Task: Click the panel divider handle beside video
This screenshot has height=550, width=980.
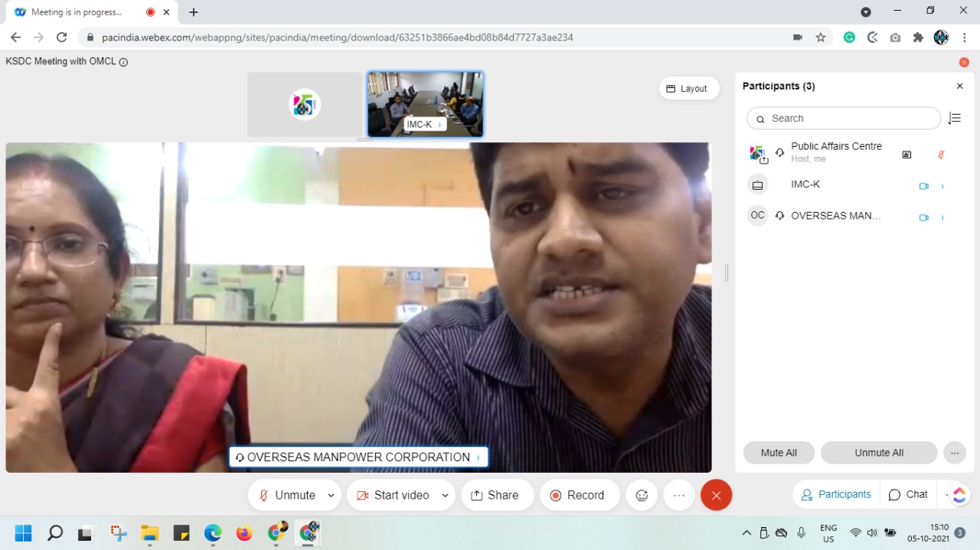Action: tap(726, 272)
